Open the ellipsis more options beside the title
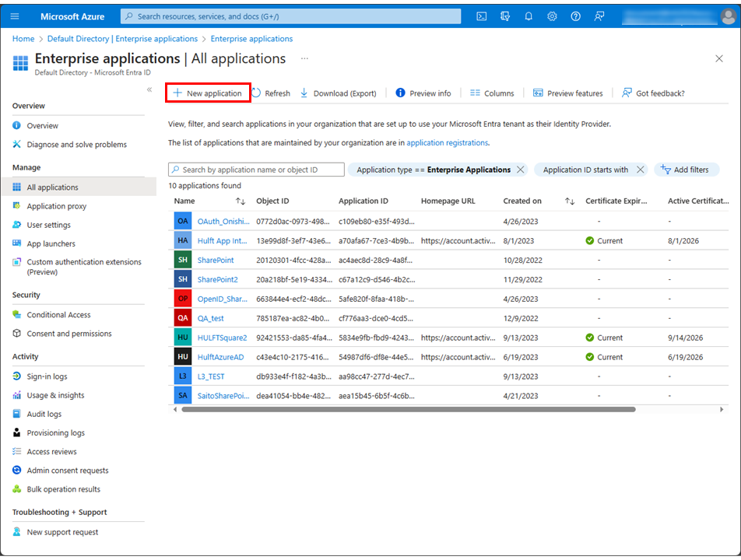Screen dimensions: 741x560 [x=304, y=58]
